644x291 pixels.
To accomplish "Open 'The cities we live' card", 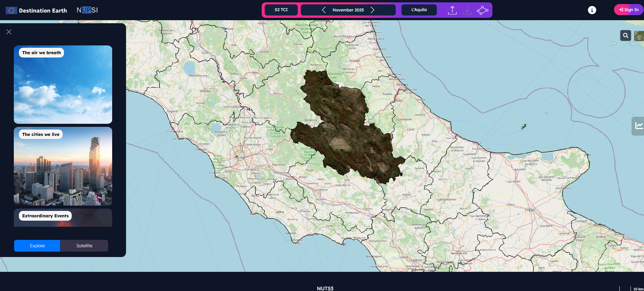I will pos(63,166).
